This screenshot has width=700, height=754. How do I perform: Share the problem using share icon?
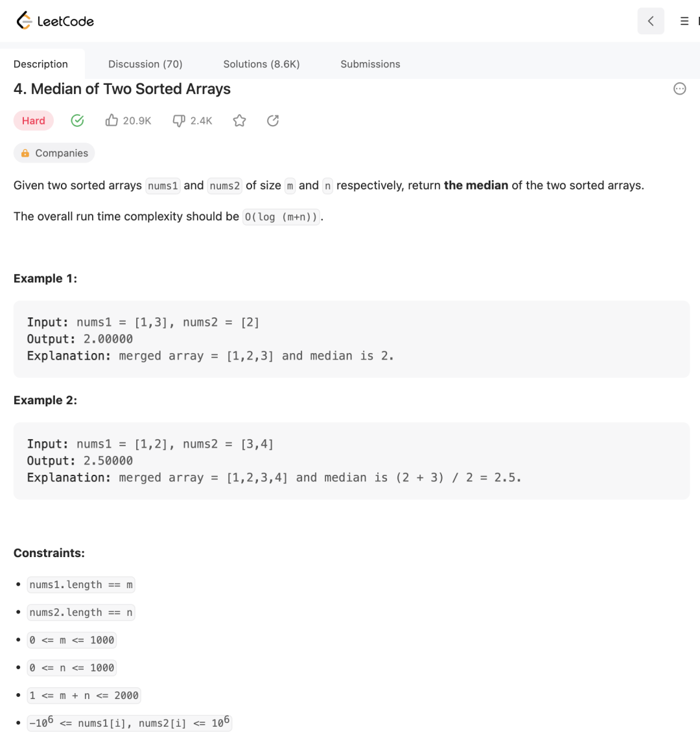[273, 120]
